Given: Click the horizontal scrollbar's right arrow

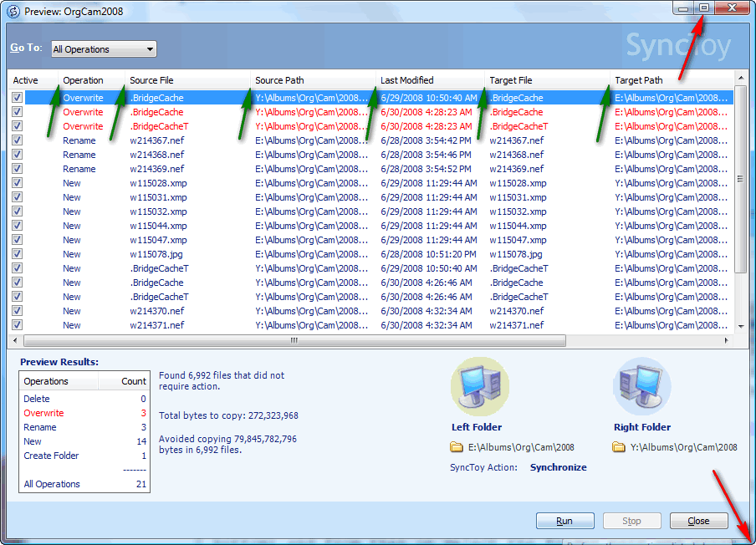Looking at the screenshot, I should click(727, 341).
